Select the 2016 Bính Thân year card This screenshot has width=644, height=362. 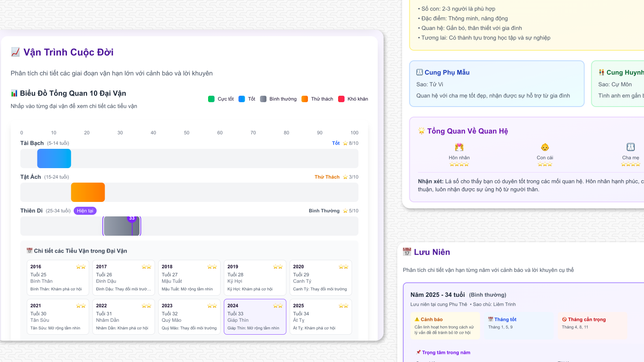pyautogui.click(x=58, y=278)
